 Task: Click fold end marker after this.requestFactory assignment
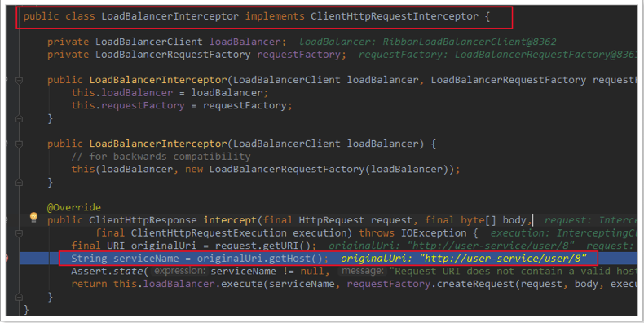pos(19,119)
